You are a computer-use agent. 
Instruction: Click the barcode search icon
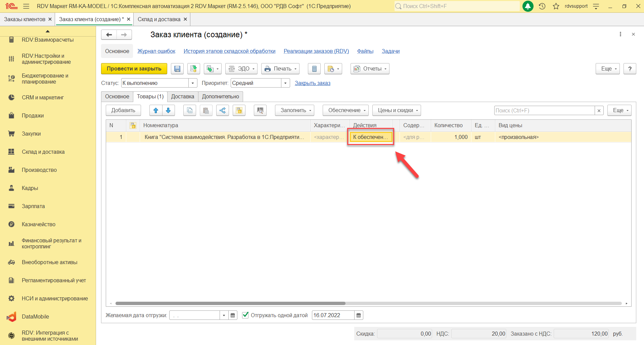point(260,110)
